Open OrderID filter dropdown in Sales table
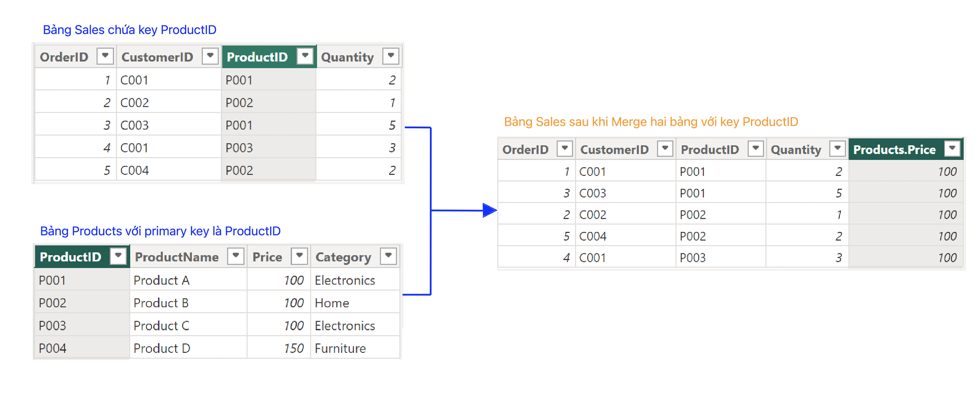 point(105,56)
